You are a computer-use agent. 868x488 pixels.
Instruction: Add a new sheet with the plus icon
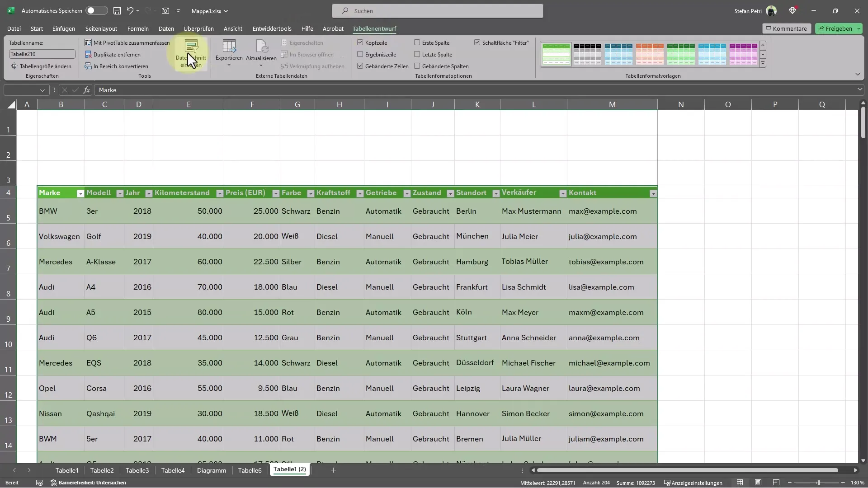(x=333, y=470)
